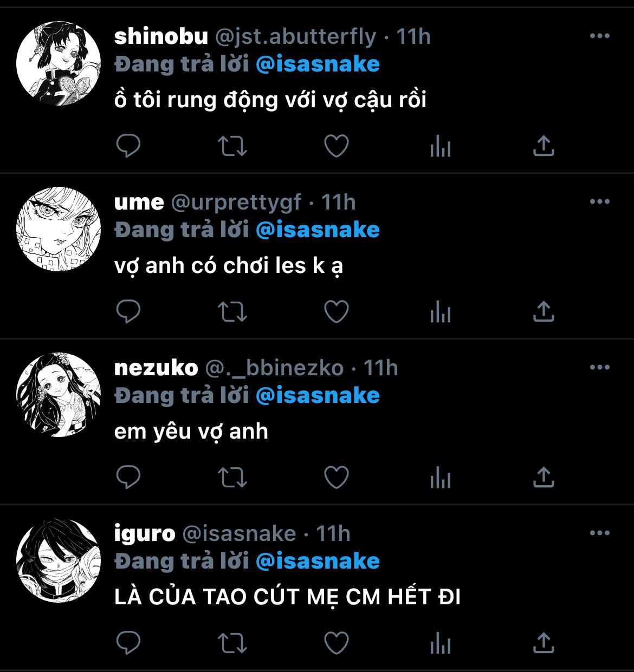Open @isasnake link in nezuko's reply
This screenshot has width=634, height=672.
pos(318,396)
